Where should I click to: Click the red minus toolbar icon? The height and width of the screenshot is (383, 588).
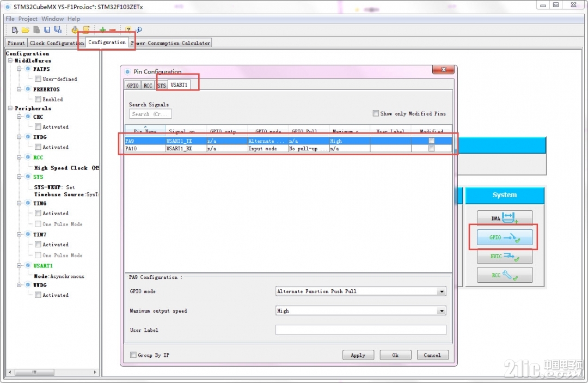pyautogui.click(x=113, y=30)
